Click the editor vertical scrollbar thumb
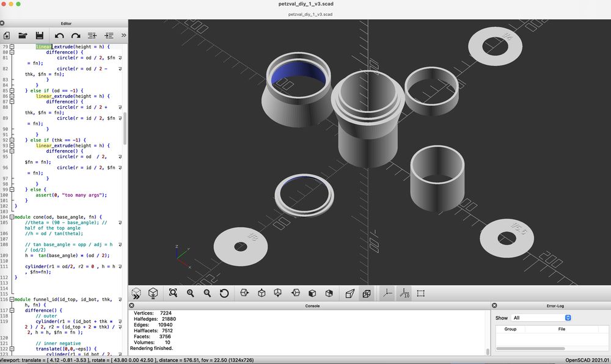Image resolution: width=611 pixels, height=364 pixels. [x=125, y=128]
